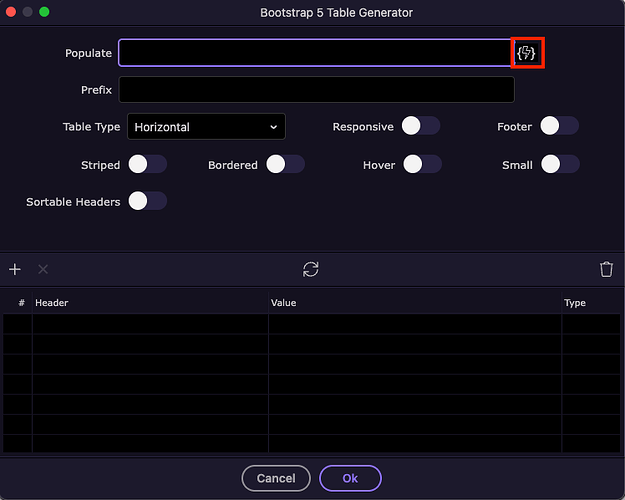
Task: Click into the Populate input field
Action: [x=315, y=53]
